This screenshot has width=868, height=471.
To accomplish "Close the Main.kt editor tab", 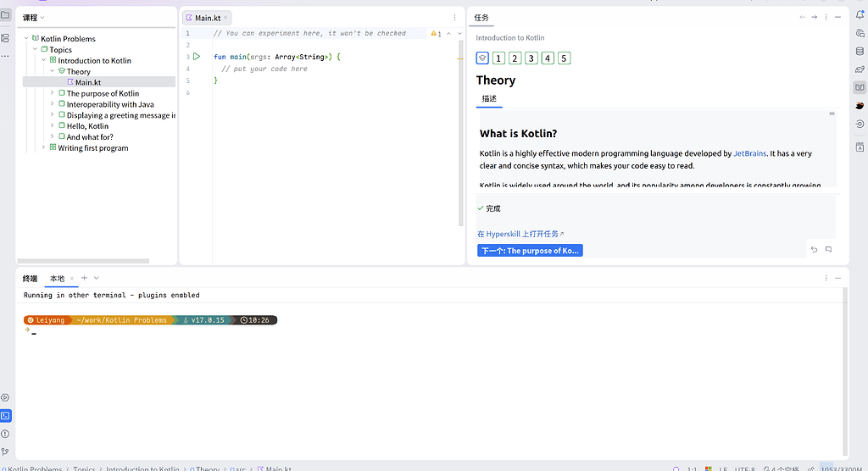I will click(225, 18).
